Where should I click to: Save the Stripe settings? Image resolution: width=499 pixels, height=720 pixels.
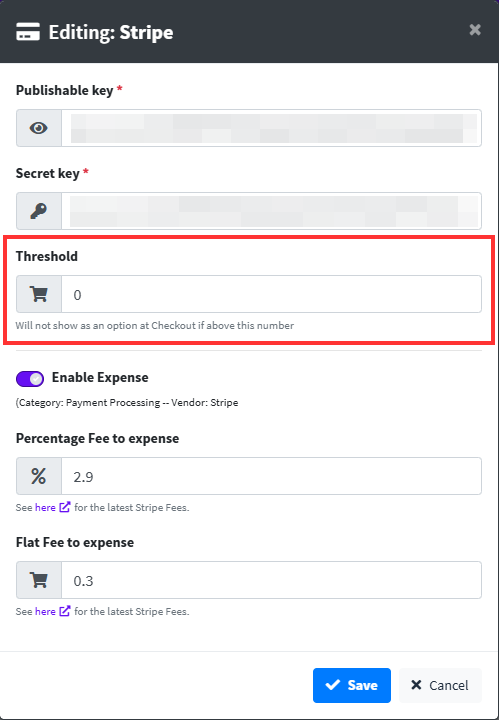(x=352, y=685)
